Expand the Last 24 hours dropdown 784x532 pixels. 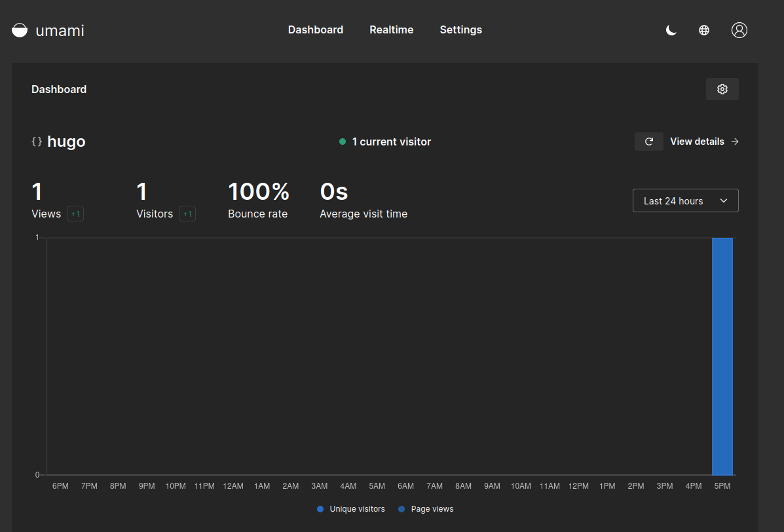pyautogui.click(x=685, y=200)
